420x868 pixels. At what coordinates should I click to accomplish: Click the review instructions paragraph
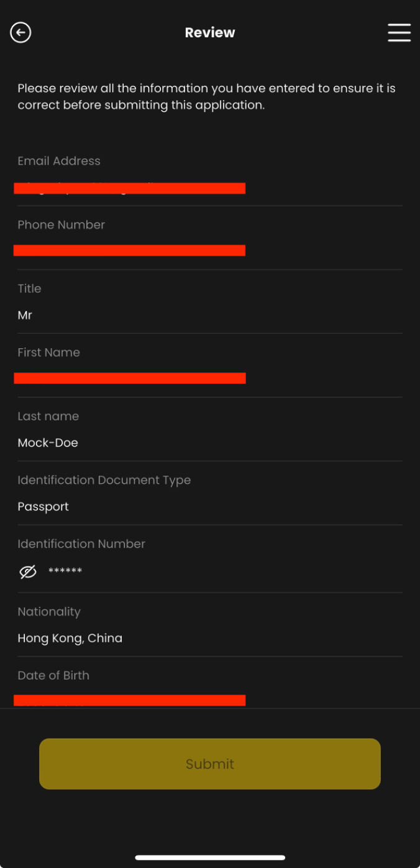[206, 96]
